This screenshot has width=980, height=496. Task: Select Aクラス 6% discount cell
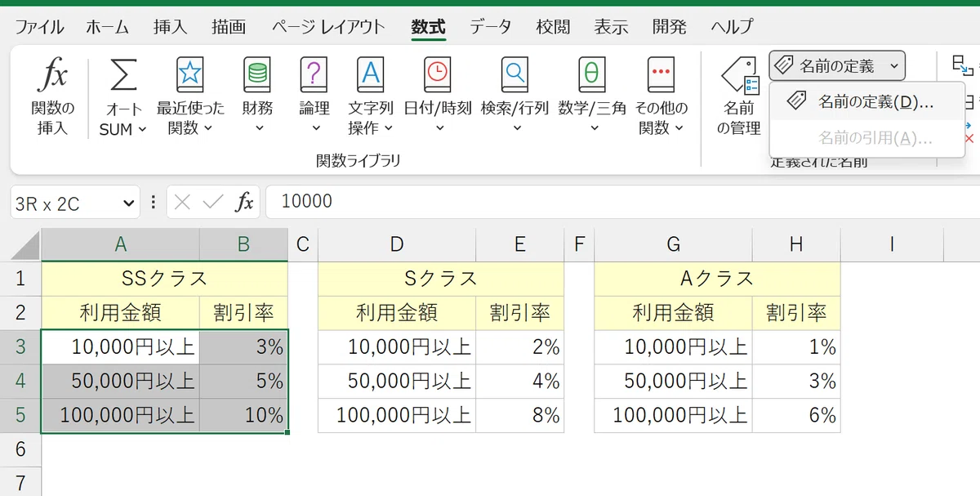click(797, 415)
